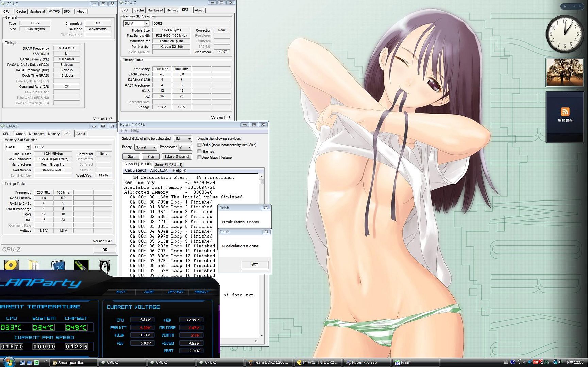Click Take a Snapshot button
588x367 pixels.
pyautogui.click(x=177, y=157)
